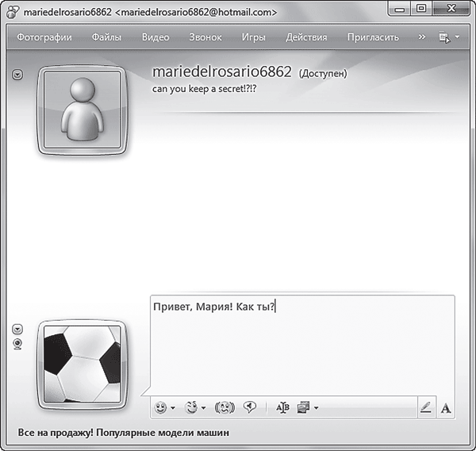This screenshot has height=451, width=476.
Task: Open the emoticon picker smiley icon
Action: 161,407
